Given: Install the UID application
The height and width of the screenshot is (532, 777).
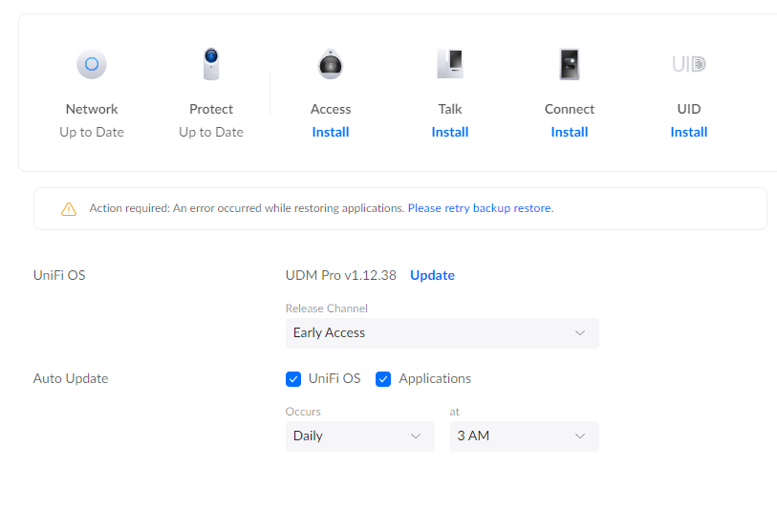Looking at the screenshot, I should (688, 133).
